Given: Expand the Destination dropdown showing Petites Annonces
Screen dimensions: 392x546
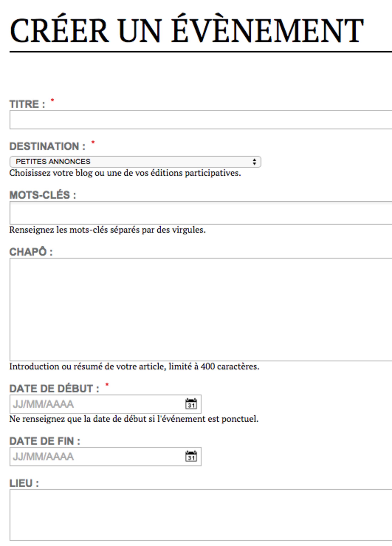Looking at the screenshot, I should (135, 162).
